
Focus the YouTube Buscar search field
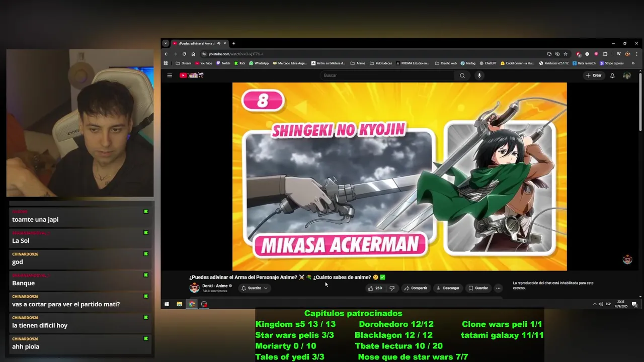tap(387, 75)
